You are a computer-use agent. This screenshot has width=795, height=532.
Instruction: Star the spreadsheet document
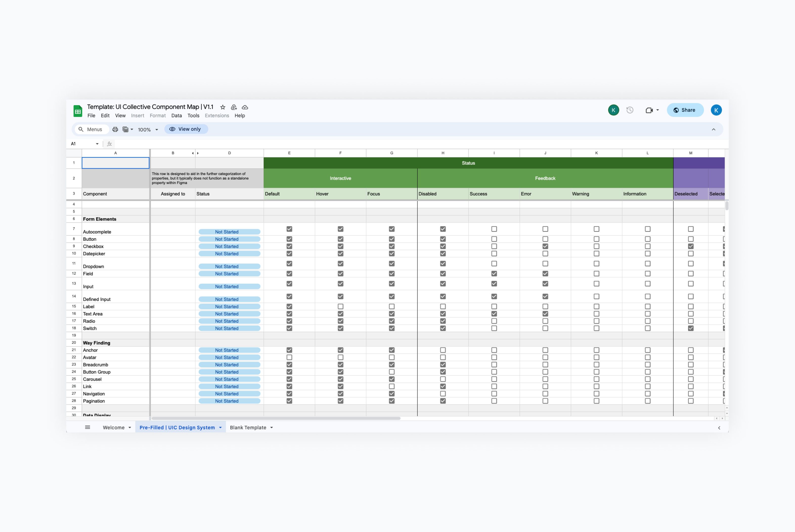pyautogui.click(x=223, y=107)
